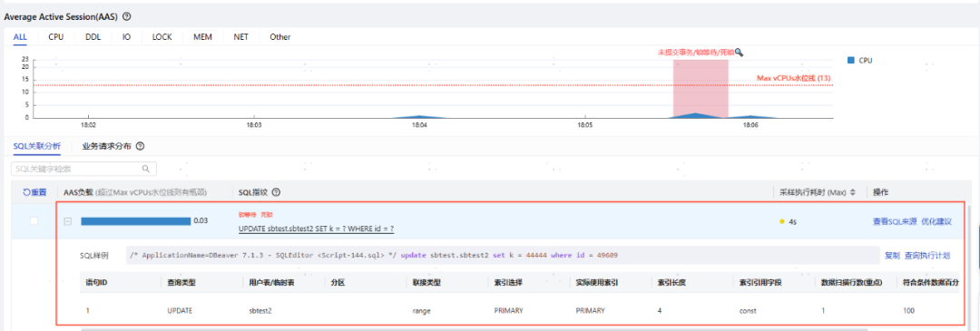The image size is (980, 331).
Task: Click 优化建议 link
Action: [936, 221]
